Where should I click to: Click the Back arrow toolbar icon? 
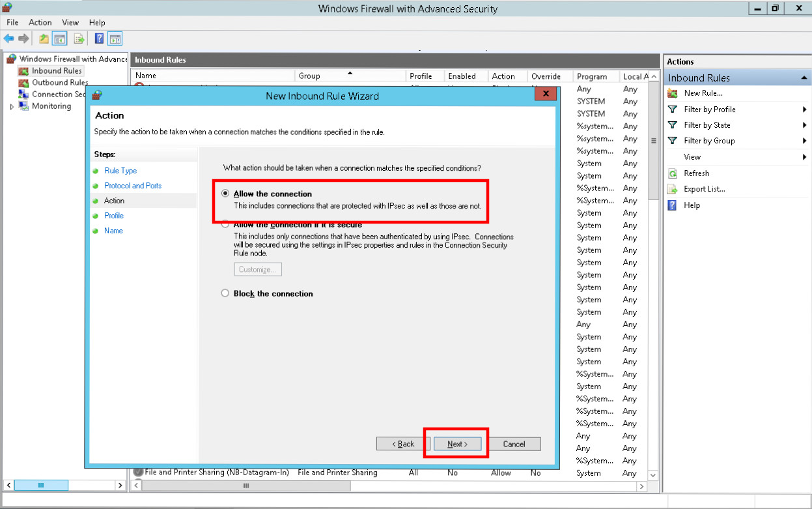click(9, 38)
